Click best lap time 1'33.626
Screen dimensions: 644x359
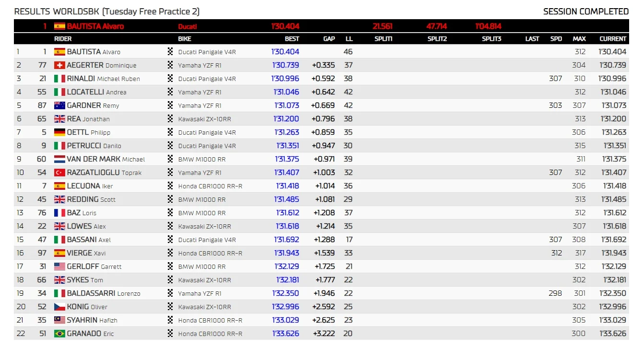(286, 334)
